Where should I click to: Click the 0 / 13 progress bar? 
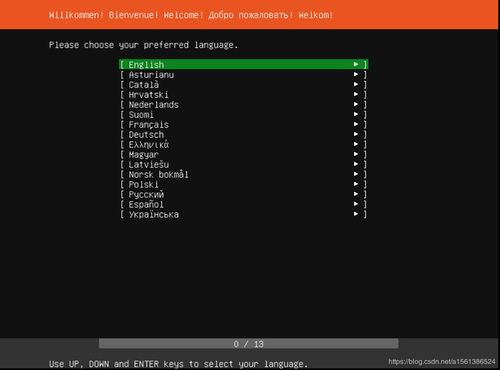coord(248,344)
